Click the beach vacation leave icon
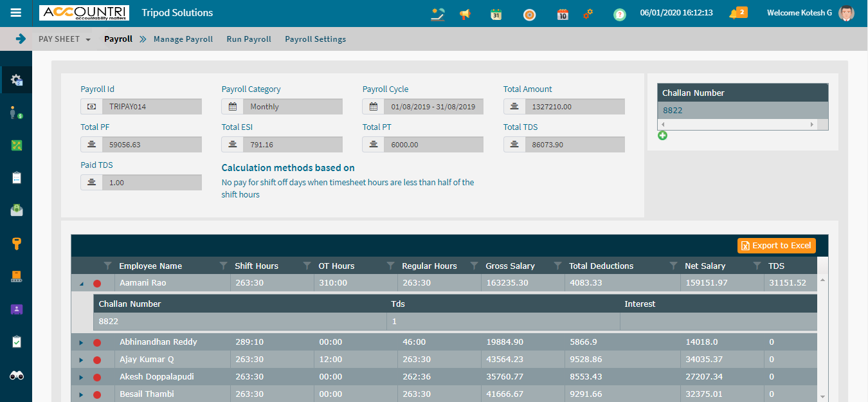The width and height of the screenshot is (868, 402). pyautogui.click(x=438, y=14)
